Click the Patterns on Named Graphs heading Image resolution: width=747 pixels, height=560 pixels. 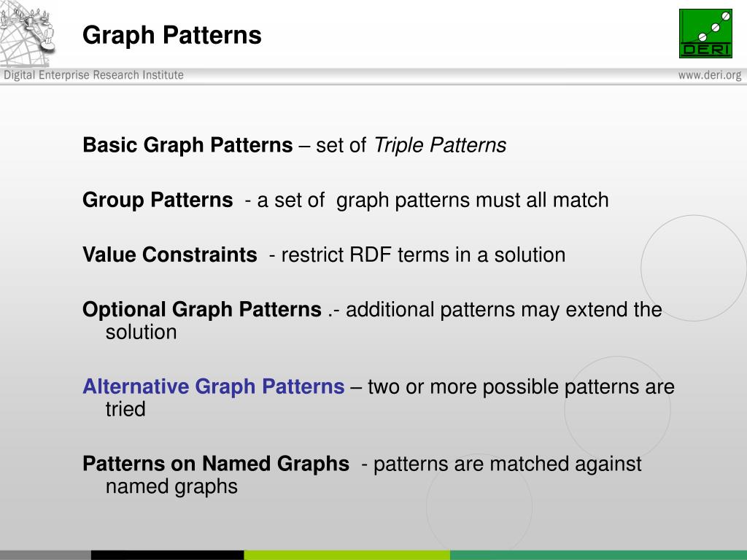(216, 463)
